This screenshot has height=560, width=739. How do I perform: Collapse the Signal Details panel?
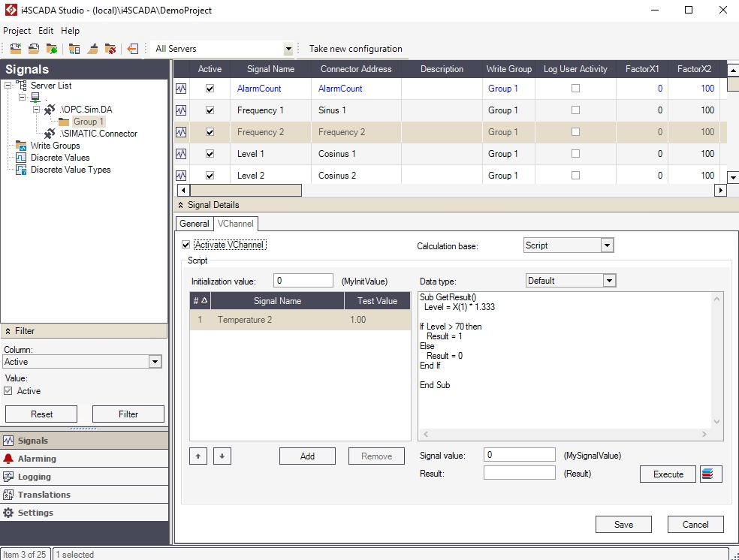pos(180,205)
